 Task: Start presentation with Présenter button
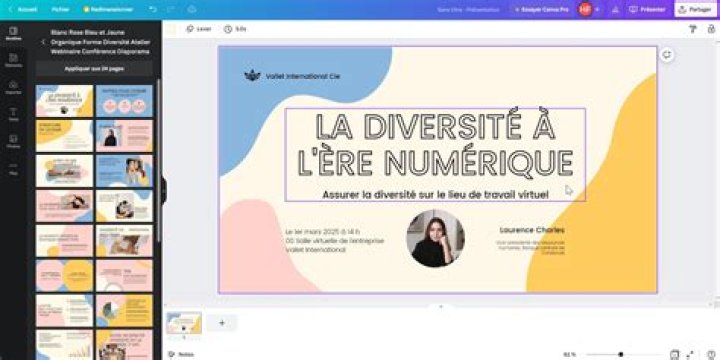[x=647, y=9]
